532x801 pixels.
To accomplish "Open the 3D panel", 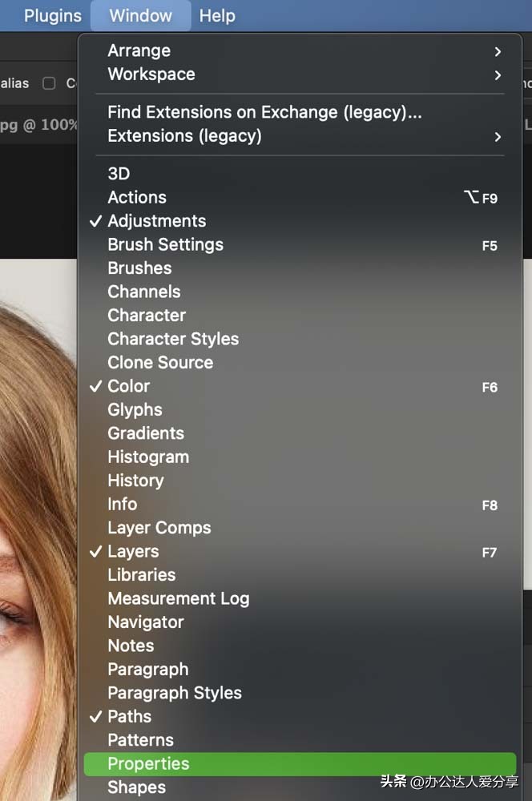I will click(300, 174).
